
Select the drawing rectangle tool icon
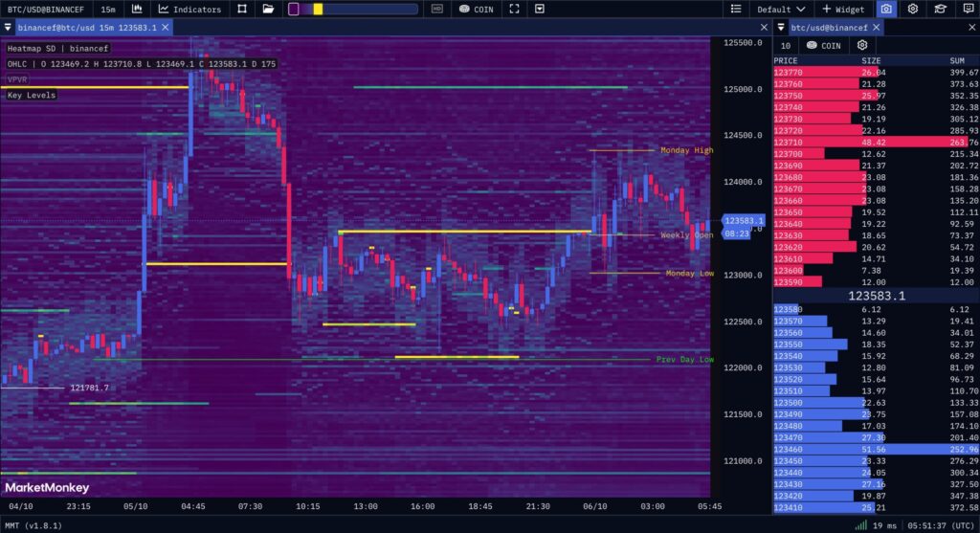(x=242, y=9)
